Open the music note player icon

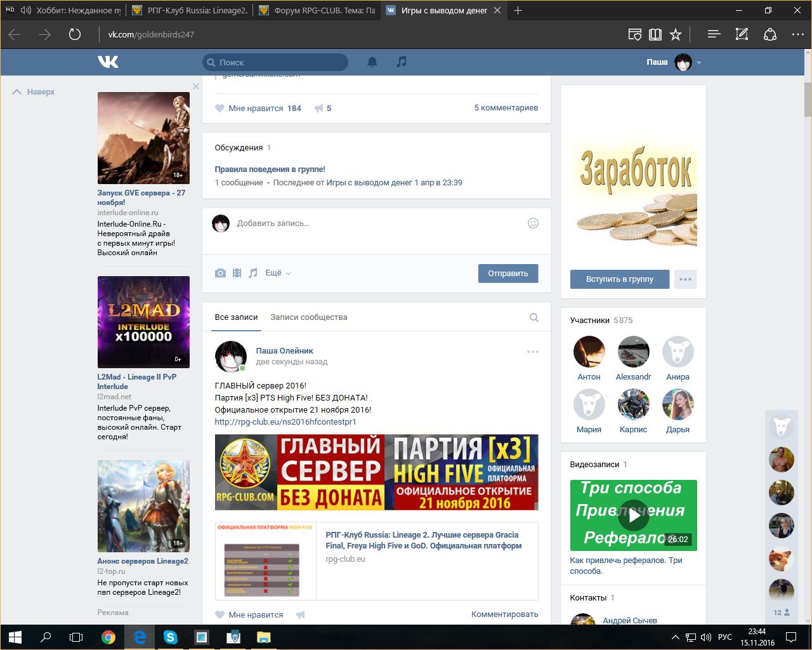401,62
